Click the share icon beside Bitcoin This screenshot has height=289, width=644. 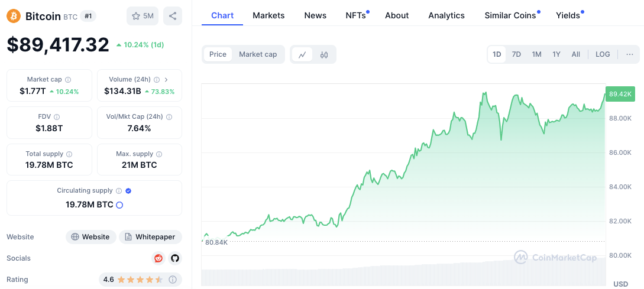[173, 16]
